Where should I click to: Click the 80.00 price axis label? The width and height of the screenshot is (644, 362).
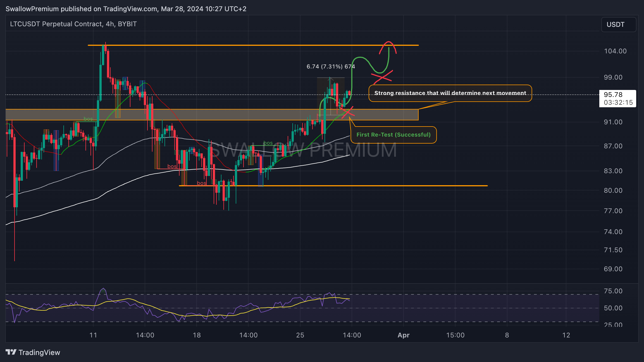click(613, 190)
